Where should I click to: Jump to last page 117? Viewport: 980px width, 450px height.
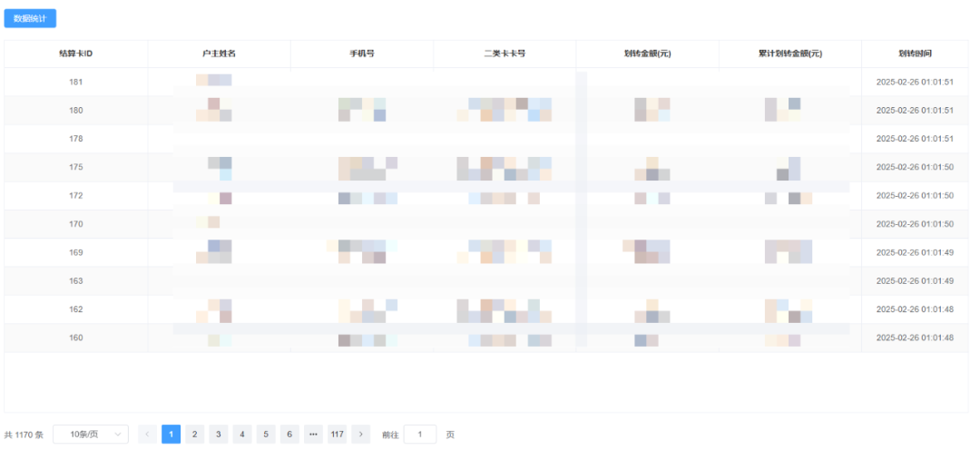[338, 435]
